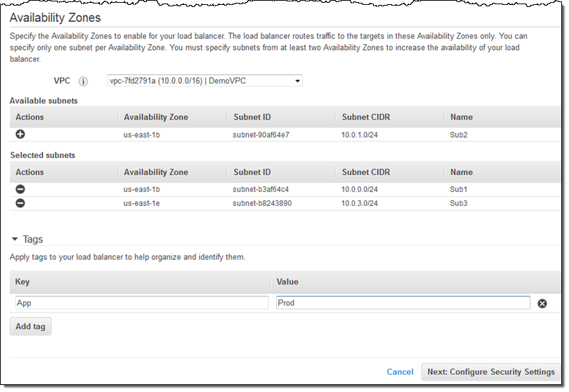Click Subnet ID header in Selected subnets
This screenshot has height=392, width=569.
(x=252, y=172)
